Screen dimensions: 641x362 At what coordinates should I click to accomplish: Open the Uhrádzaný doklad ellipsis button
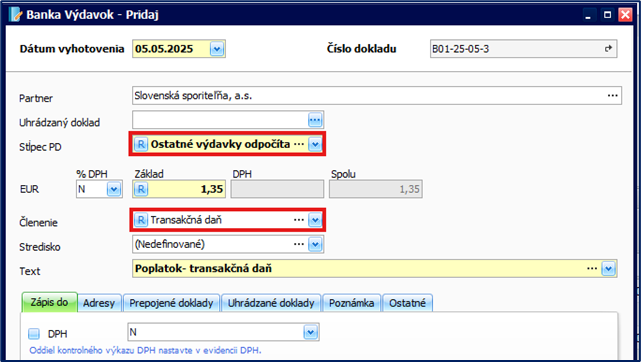coord(315,120)
